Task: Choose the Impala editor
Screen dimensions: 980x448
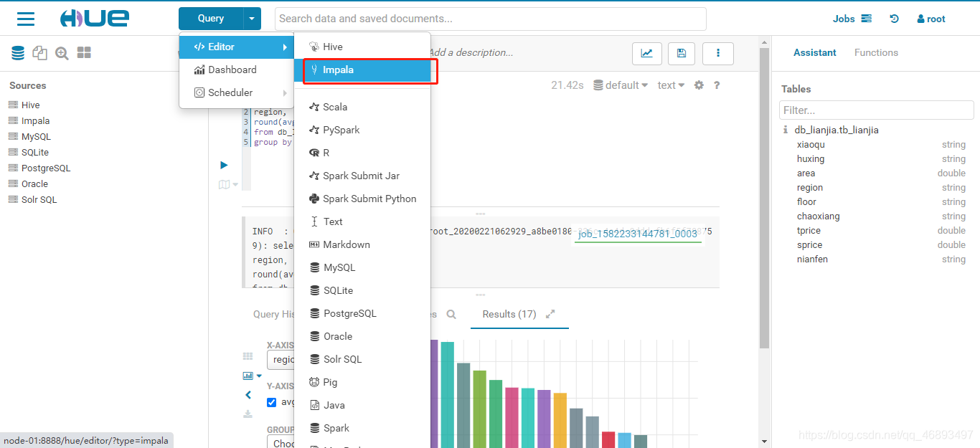Action: click(x=362, y=70)
